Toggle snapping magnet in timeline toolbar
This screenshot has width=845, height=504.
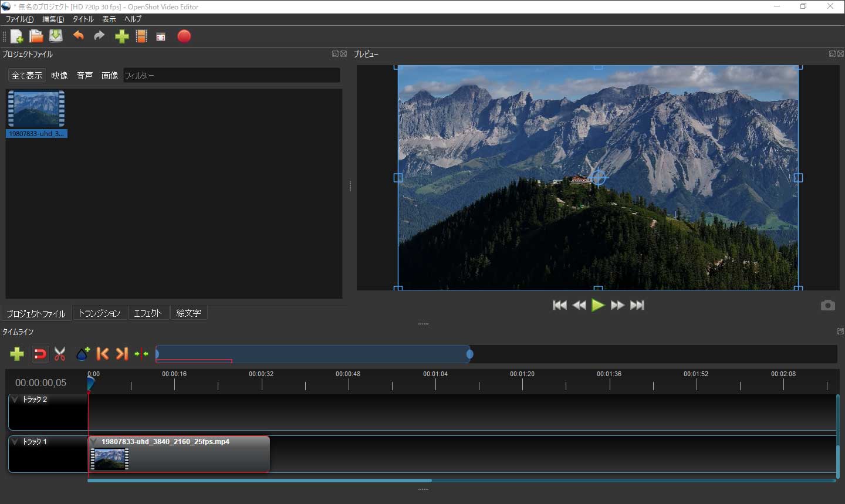(x=40, y=354)
